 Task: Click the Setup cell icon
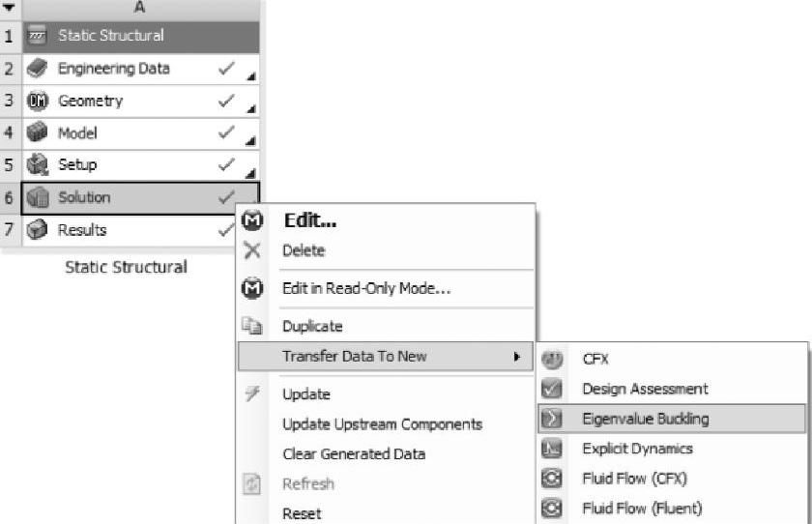[38, 164]
